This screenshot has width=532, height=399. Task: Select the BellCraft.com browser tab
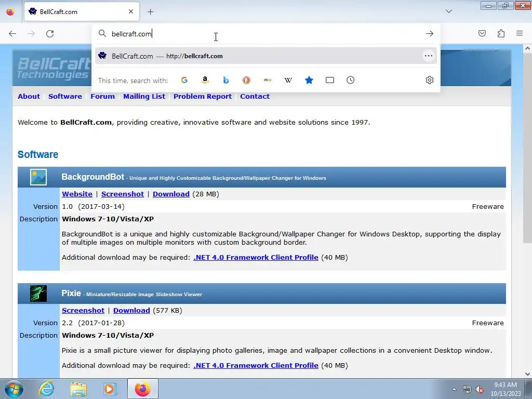(x=82, y=11)
